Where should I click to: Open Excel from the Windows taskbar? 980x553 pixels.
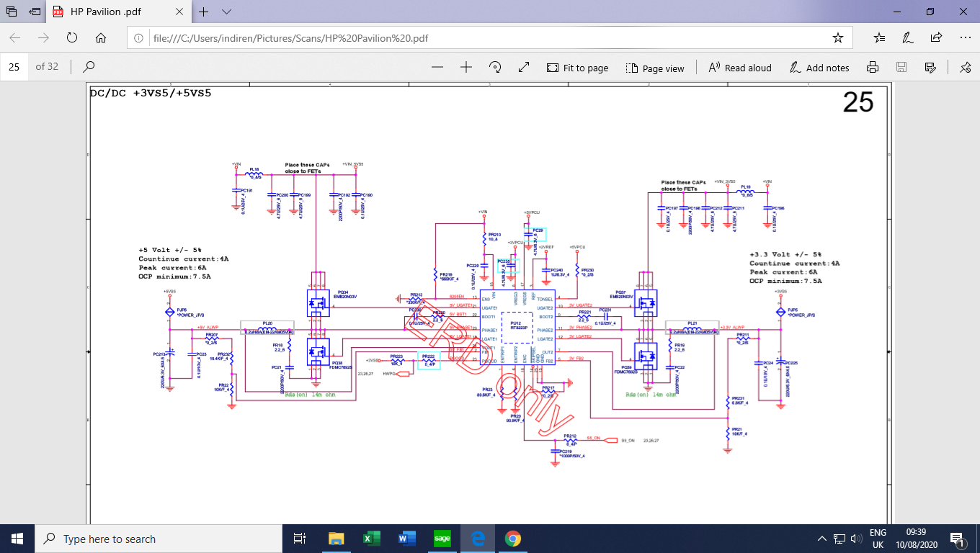tap(371, 539)
